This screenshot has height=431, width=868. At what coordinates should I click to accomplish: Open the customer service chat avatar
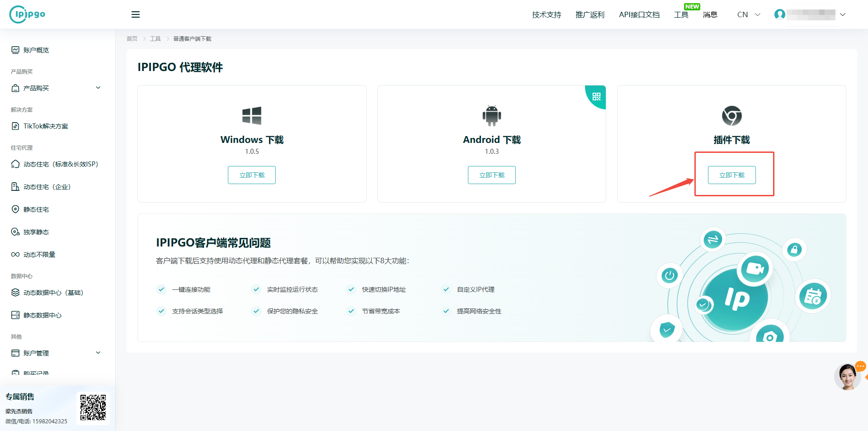pos(847,376)
